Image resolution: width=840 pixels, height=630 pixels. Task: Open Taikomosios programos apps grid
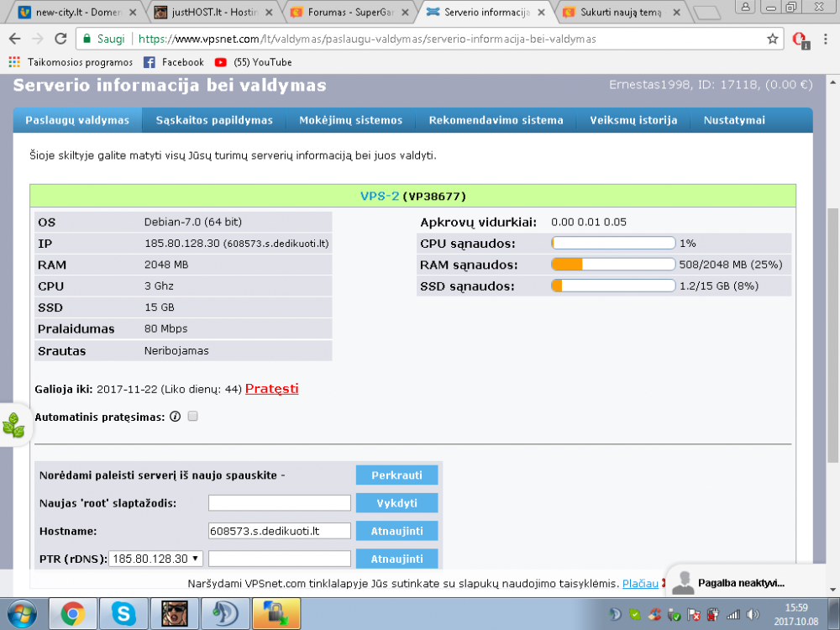pos(14,62)
